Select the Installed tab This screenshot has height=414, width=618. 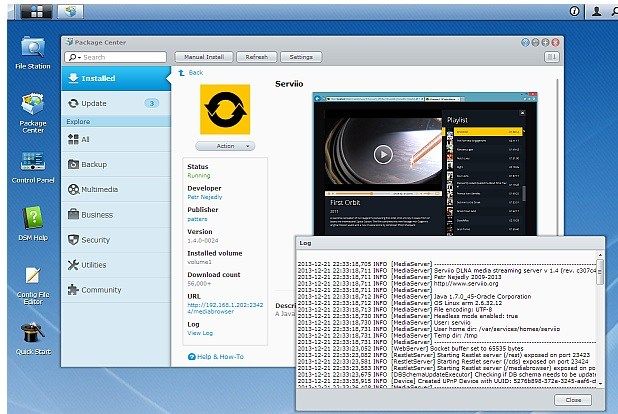[x=116, y=78]
